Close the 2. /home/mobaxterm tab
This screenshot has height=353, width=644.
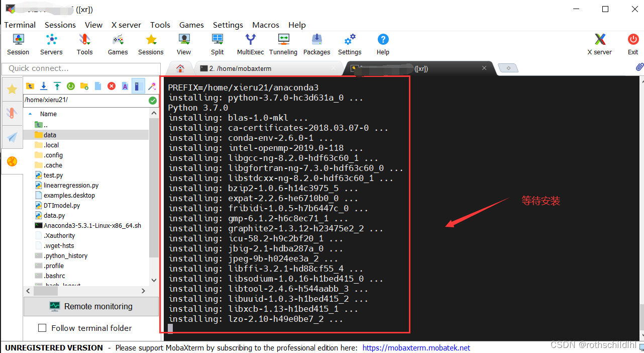click(x=334, y=68)
